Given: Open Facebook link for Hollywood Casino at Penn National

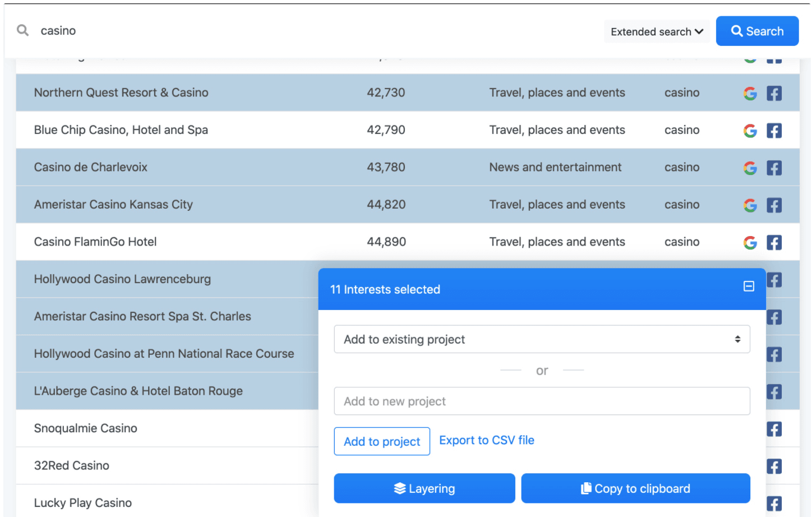Looking at the screenshot, I should tap(774, 354).
